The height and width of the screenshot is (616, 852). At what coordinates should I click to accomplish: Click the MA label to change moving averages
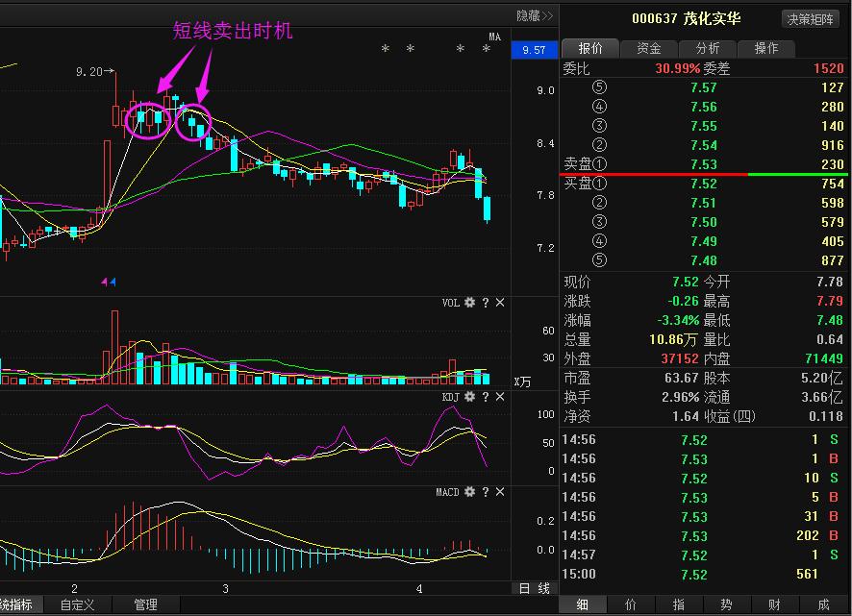[x=493, y=35]
